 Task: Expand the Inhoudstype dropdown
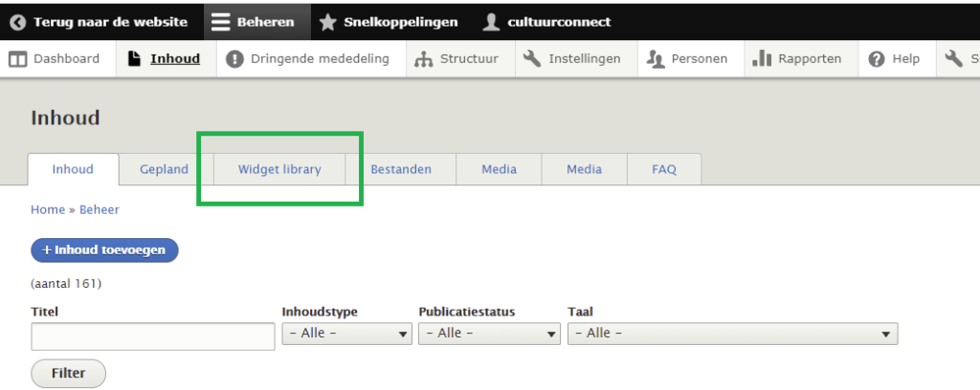346,334
